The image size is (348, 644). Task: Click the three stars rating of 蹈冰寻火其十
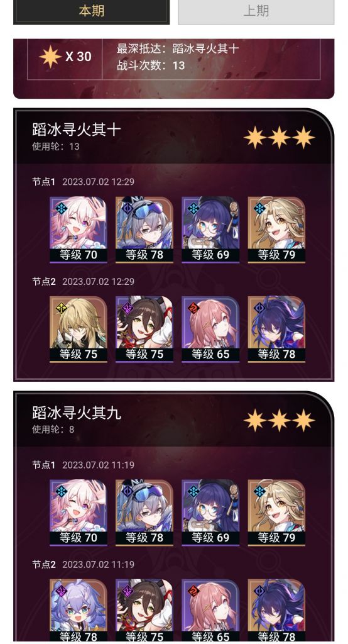(x=279, y=138)
